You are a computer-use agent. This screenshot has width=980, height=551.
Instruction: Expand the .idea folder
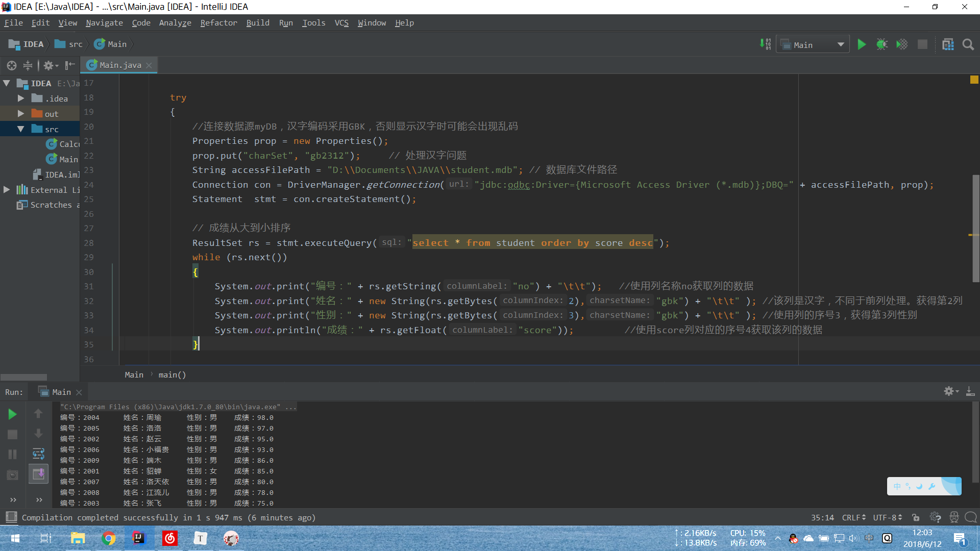pyautogui.click(x=21, y=98)
